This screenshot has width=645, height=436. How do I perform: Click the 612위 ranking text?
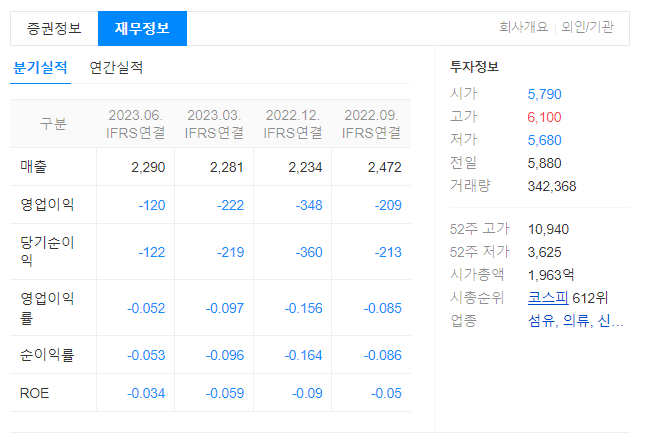tap(590, 298)
